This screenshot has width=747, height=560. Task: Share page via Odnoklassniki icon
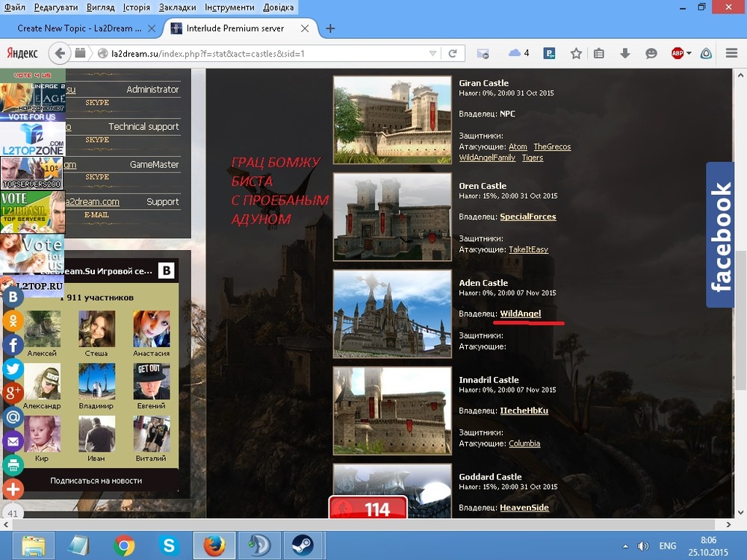(13, 320)
